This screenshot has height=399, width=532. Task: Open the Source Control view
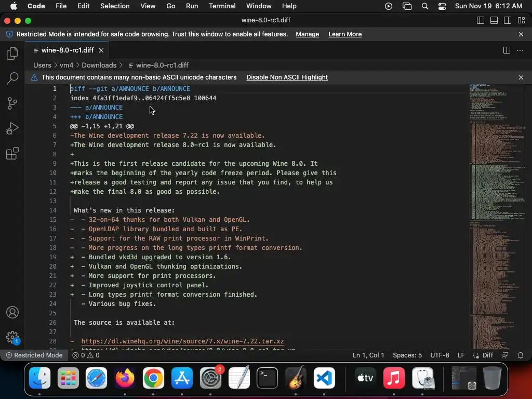tap(12, 103)
